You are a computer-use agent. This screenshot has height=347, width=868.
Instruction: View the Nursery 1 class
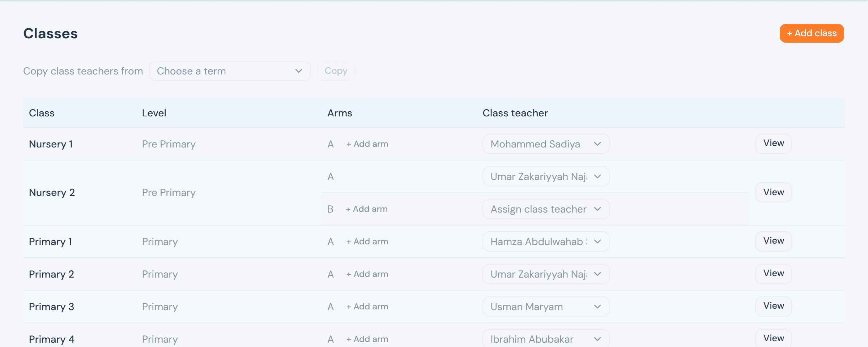(x=774, y=143)
